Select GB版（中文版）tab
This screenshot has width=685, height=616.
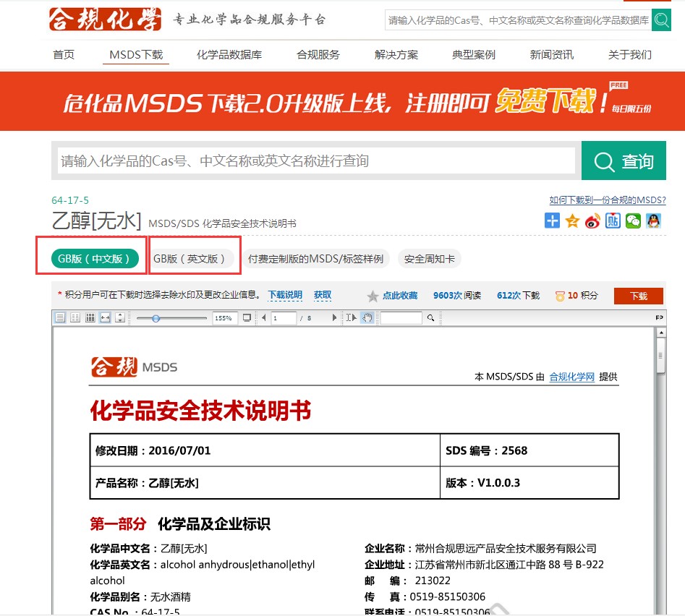pos(94,259)
